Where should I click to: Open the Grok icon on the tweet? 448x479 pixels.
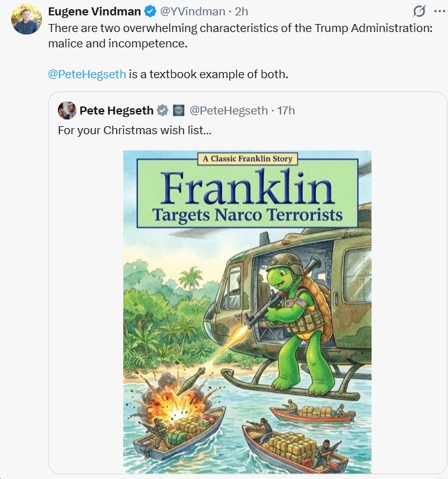click(x=419, y=11)
